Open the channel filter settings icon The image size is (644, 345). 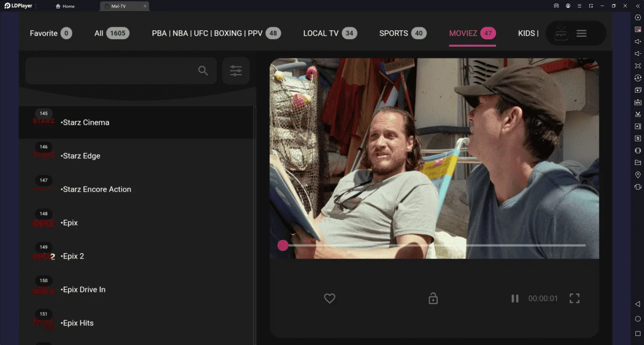coord(236,70)
